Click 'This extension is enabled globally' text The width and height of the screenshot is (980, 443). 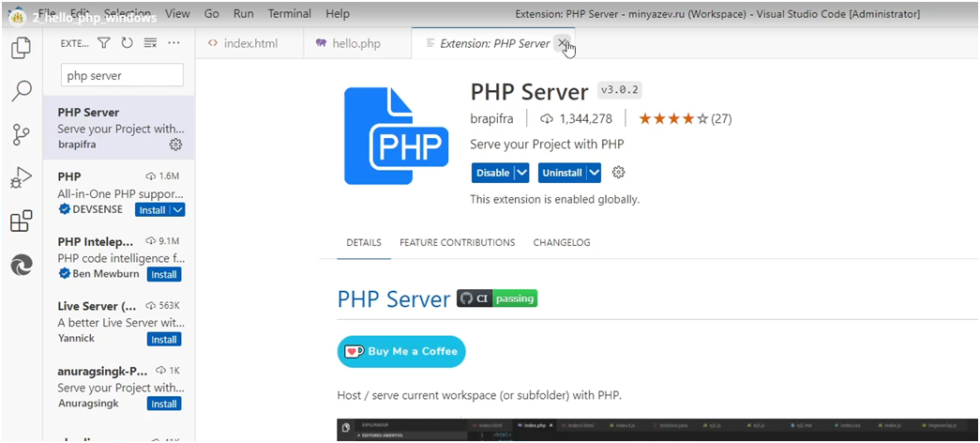[555, 200]
